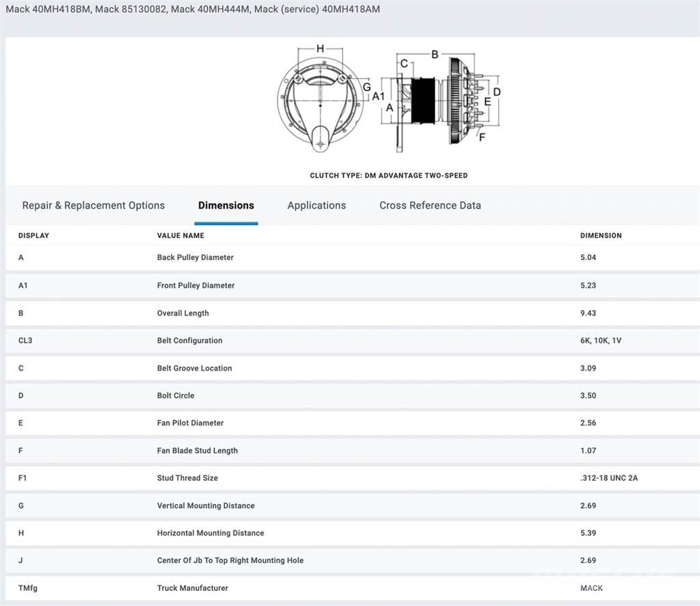Select the Belt Groove Location row label
The width and height of the screenshot is (700, 606).
194,368
